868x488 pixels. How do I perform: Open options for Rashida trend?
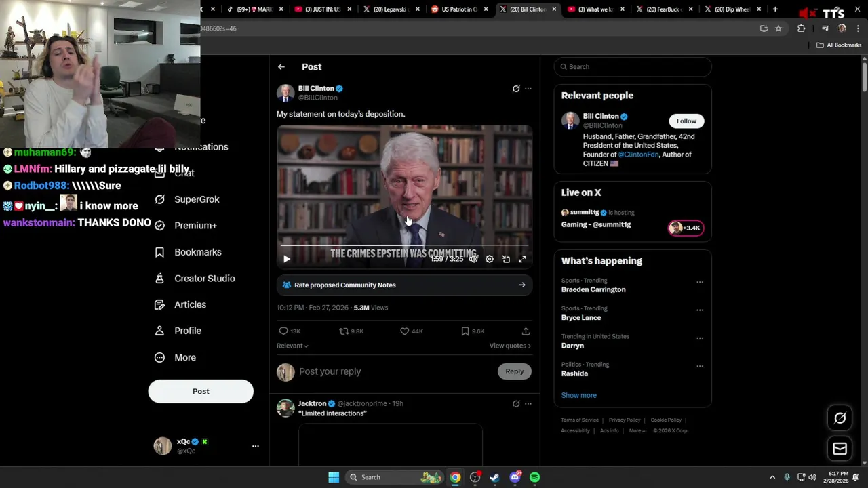tap(700, 366)
